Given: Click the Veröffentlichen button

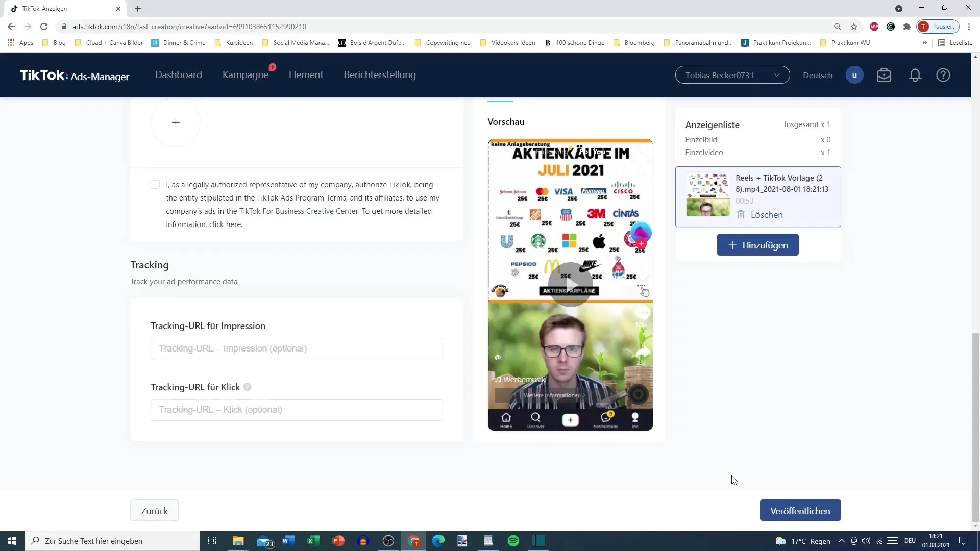Looking at the screenshot, I should coord(800,511).
